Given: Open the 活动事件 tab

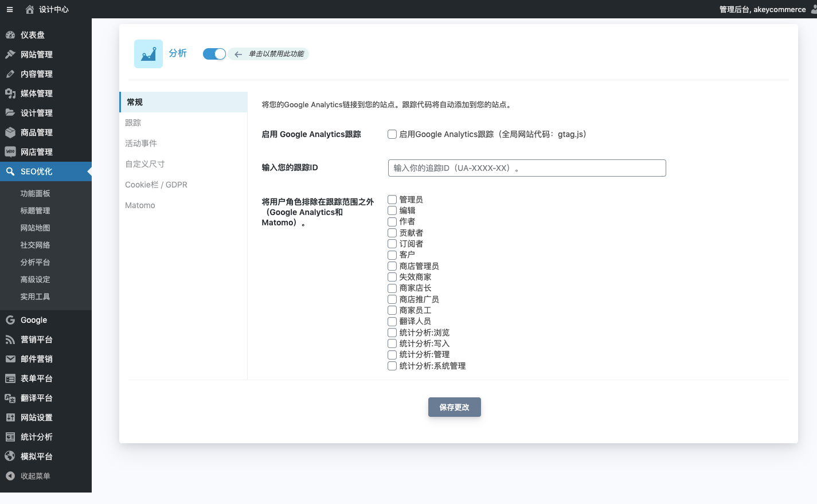Looking at the screenshot, I should pos(183,143).
